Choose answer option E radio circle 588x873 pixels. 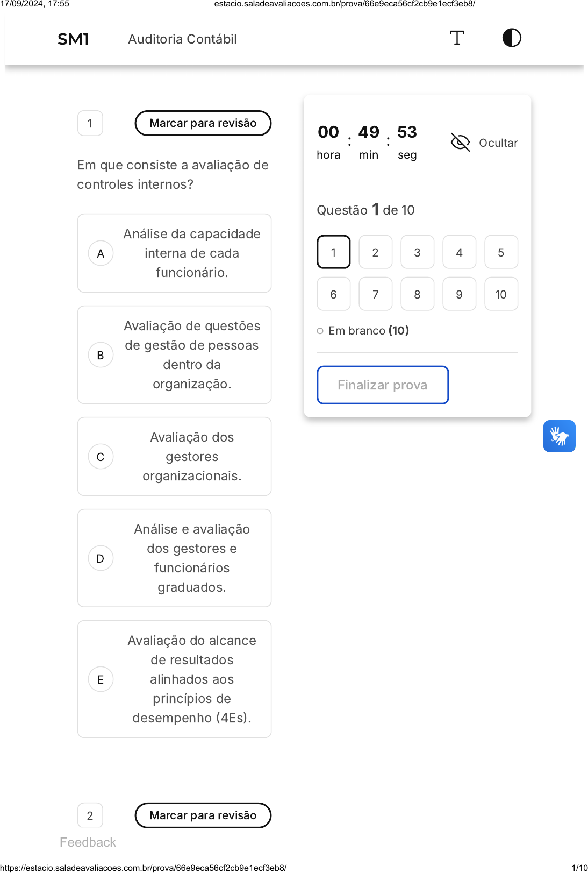[101, 679]
